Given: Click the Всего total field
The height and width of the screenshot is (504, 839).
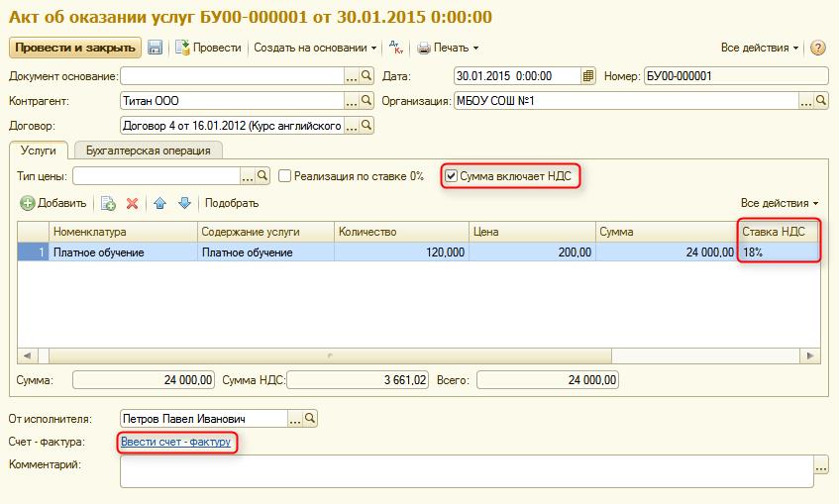Looking at the screenshot, I should tap(548, 380).
